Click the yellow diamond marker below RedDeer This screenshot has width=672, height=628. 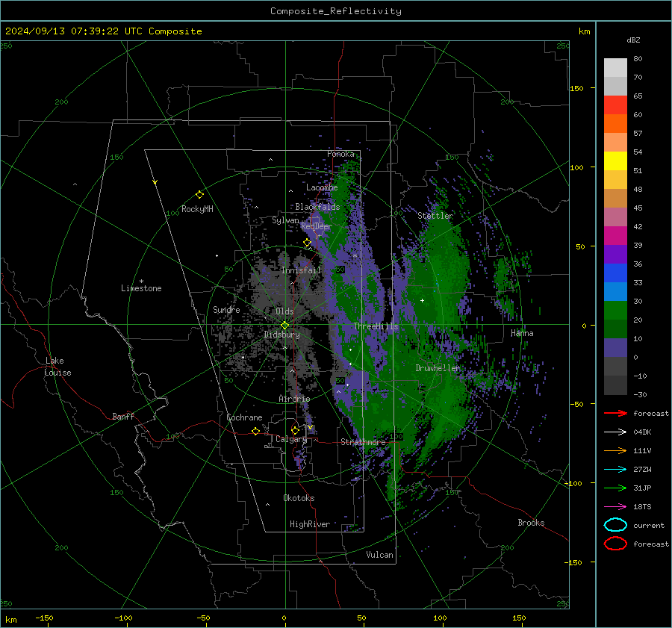pos(307,243)
